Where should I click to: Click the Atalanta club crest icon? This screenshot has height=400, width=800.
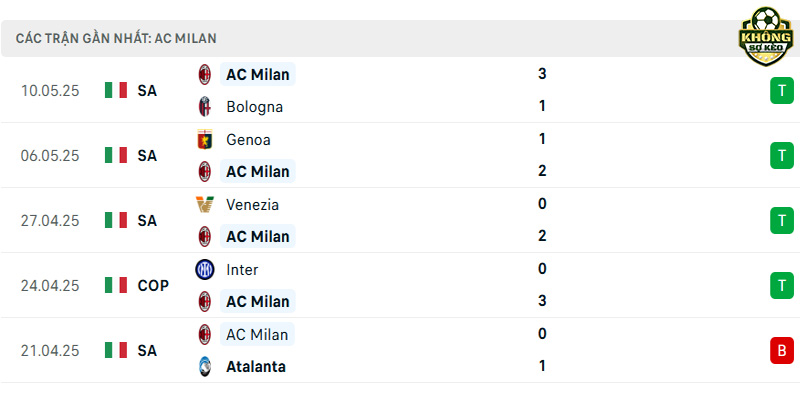205,366
